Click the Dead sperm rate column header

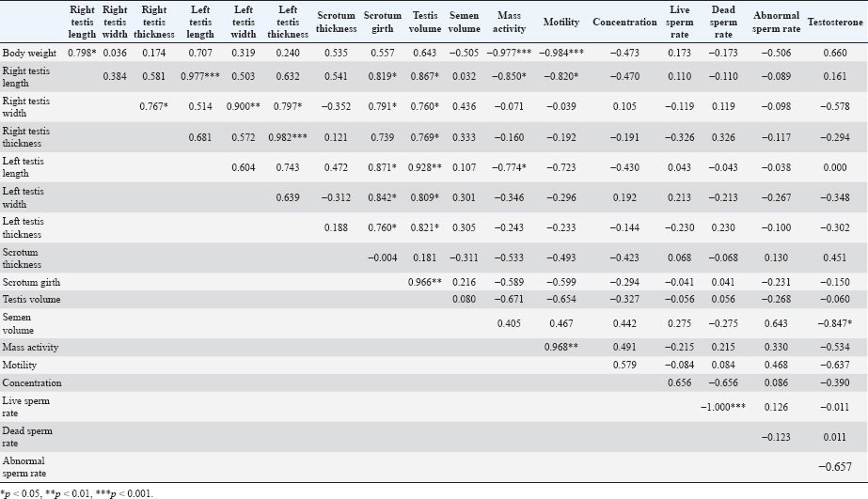(x=723, y=22)
